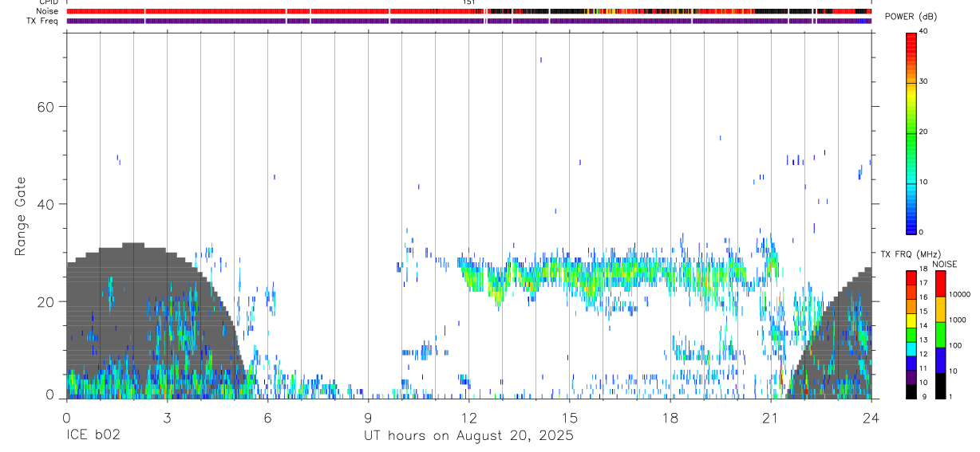Viewport: 980px width, 452px height.
Task: Click the noise scale 100 label
Action: tap(955, 346)
